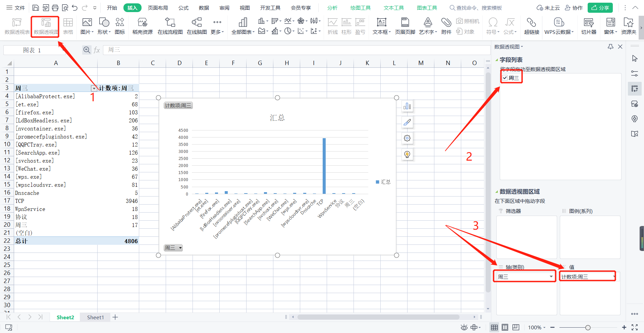The image size is (644, 333).
Task: Insert 艺术字 word art
Action: (428, 26)
